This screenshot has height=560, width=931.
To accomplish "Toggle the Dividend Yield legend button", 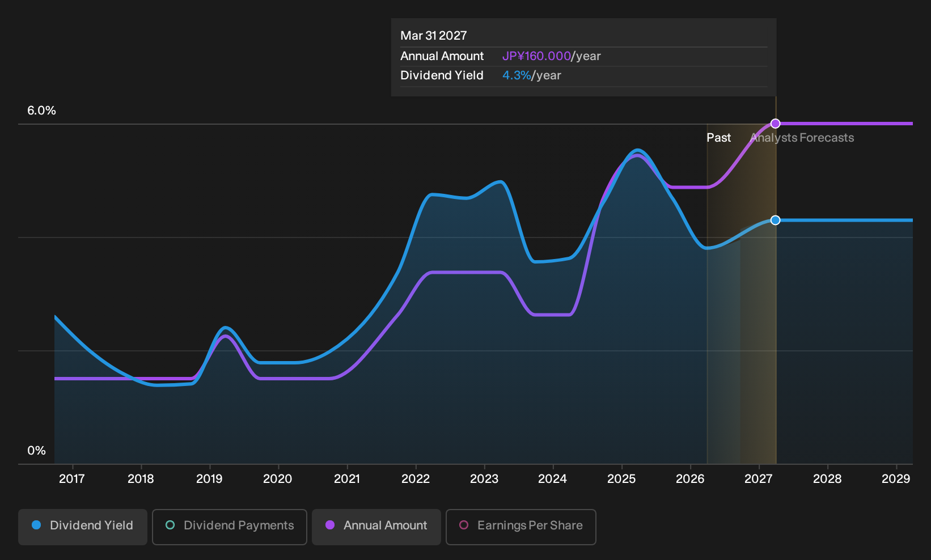I will [x=83, y=527].
